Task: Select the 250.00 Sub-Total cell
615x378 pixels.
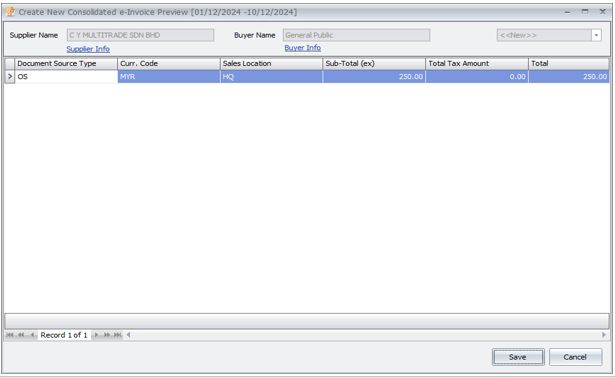Action: click(x=374, y=76)
